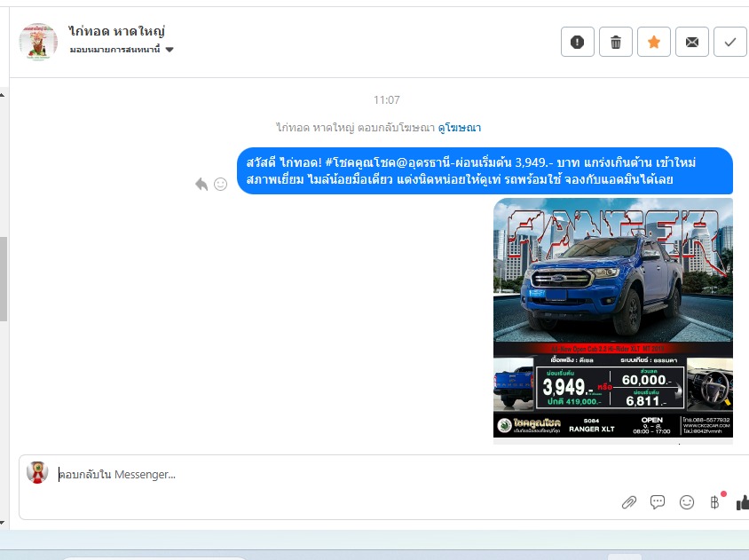This screenshot has width=749, height=560.
Task: Toggle the orange star follow-up marker
Action: [654, 42]
